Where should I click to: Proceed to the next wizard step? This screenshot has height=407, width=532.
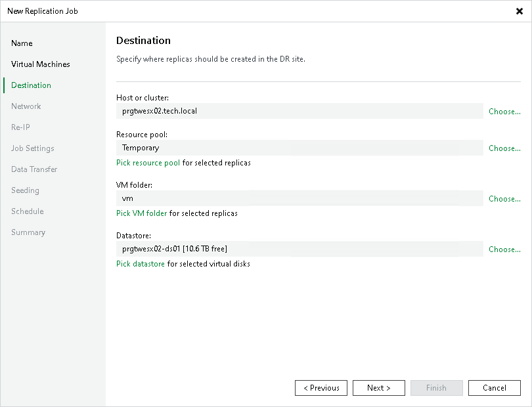[x=378, y=387]
